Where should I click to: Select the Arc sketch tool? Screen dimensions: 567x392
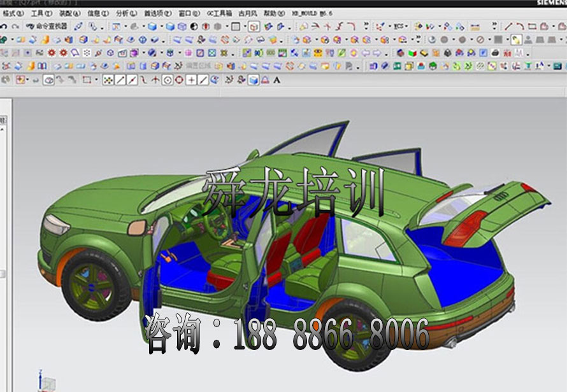tap(520, 27)
